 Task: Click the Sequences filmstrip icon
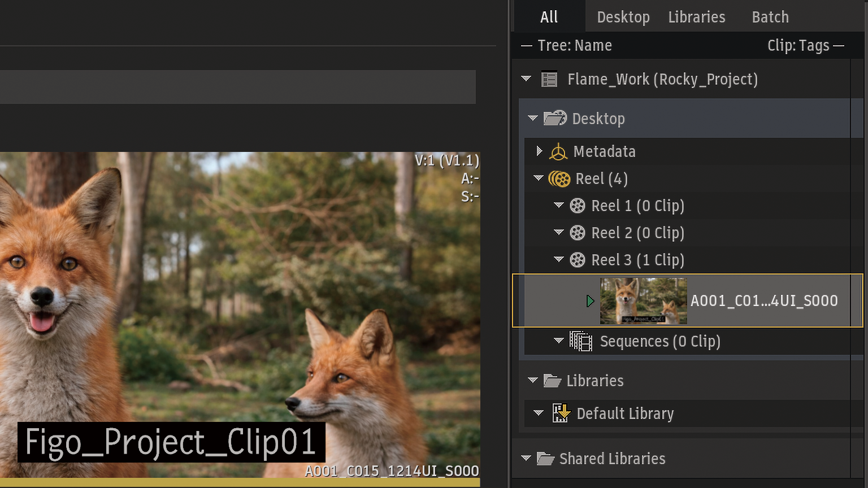tap(580, 341)
